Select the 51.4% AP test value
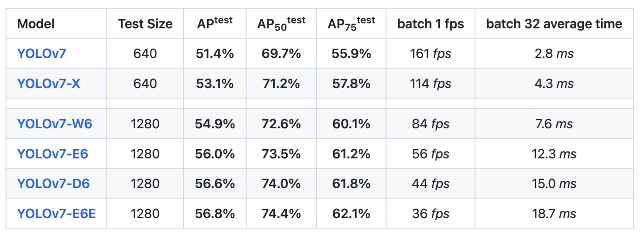The image size is (644, 239). (215, 54)
